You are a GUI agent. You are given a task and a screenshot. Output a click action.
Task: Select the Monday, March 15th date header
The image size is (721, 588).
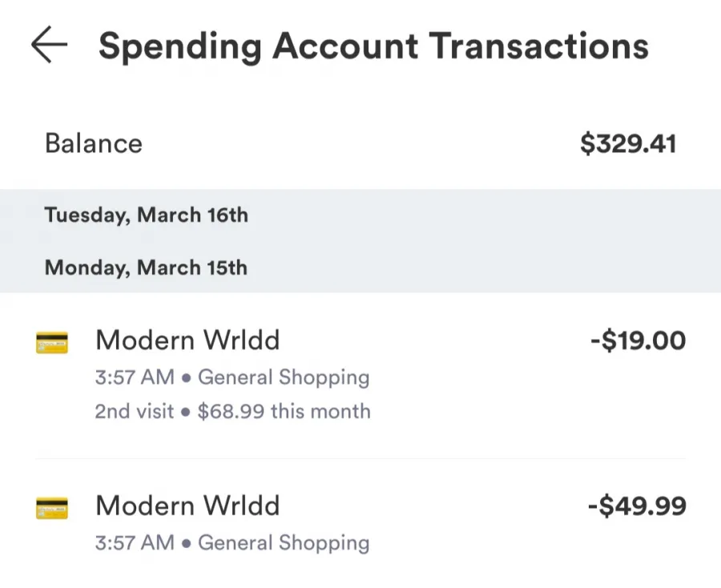(x=147, y=268)
